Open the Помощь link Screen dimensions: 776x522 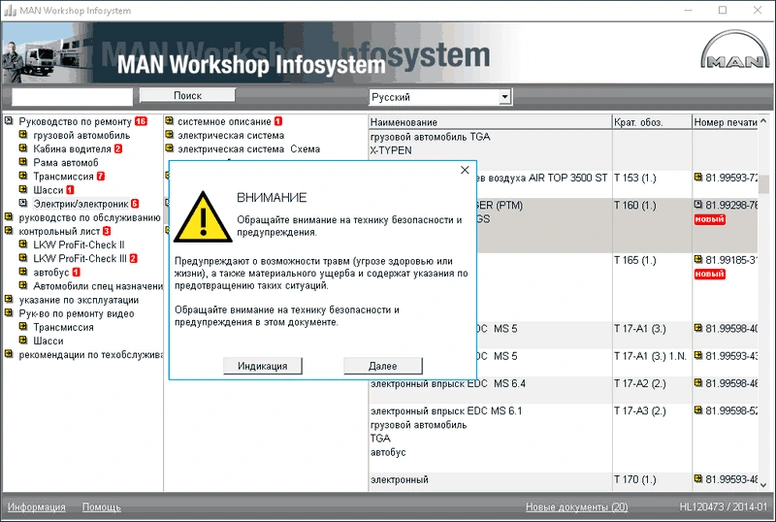(x=101, y=507)
